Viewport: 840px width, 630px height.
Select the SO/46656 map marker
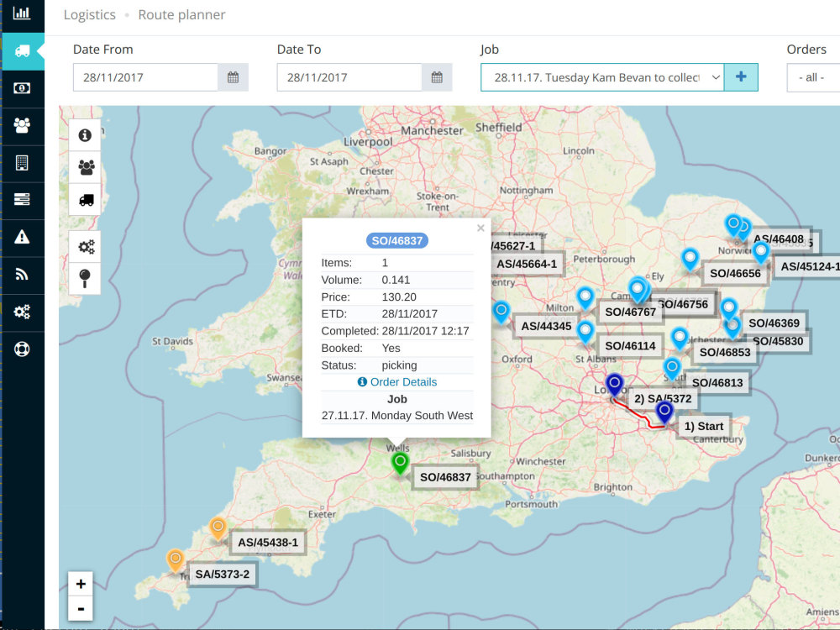[x=690, y=260]
